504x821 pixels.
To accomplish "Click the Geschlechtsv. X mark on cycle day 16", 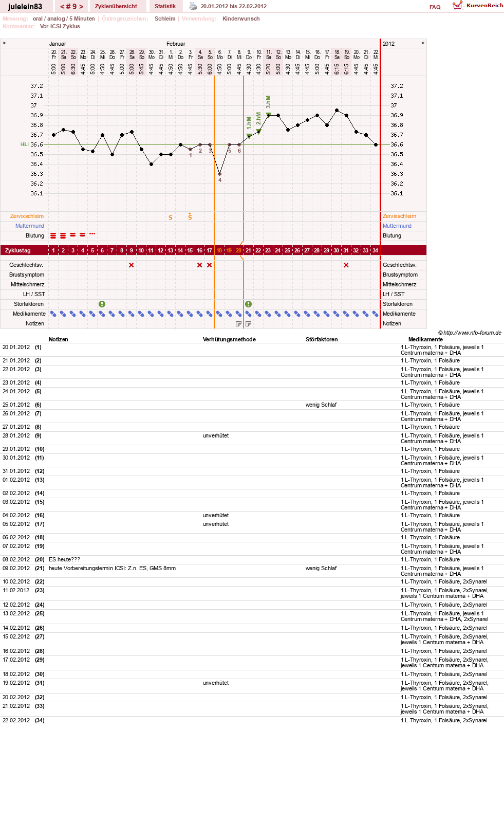I will (200, 265).
